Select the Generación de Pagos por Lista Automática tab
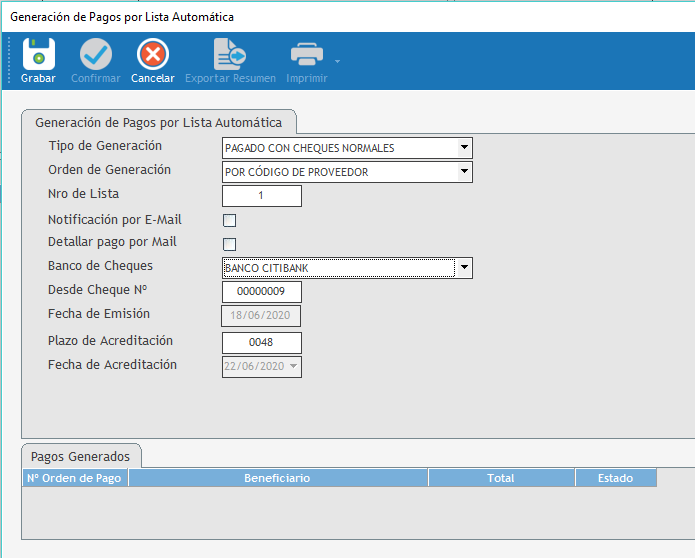Image resolution: width=695 pixels, height=558 pixels. (158, 123)
